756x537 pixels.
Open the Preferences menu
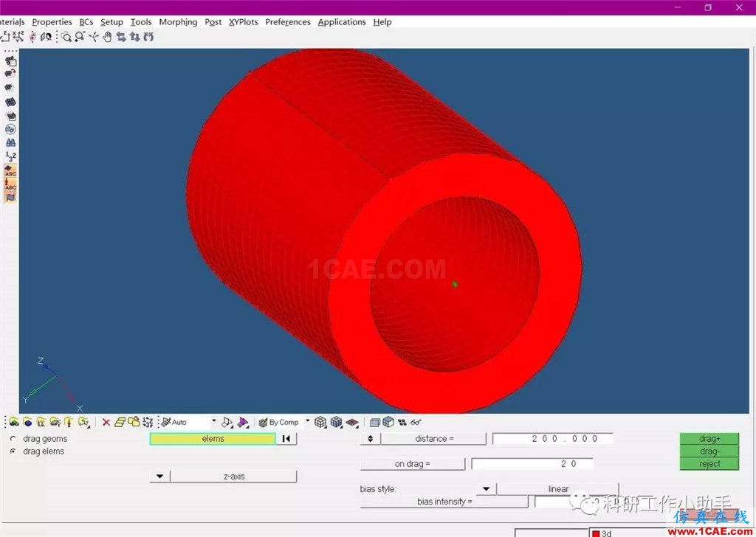click(288, 22)
